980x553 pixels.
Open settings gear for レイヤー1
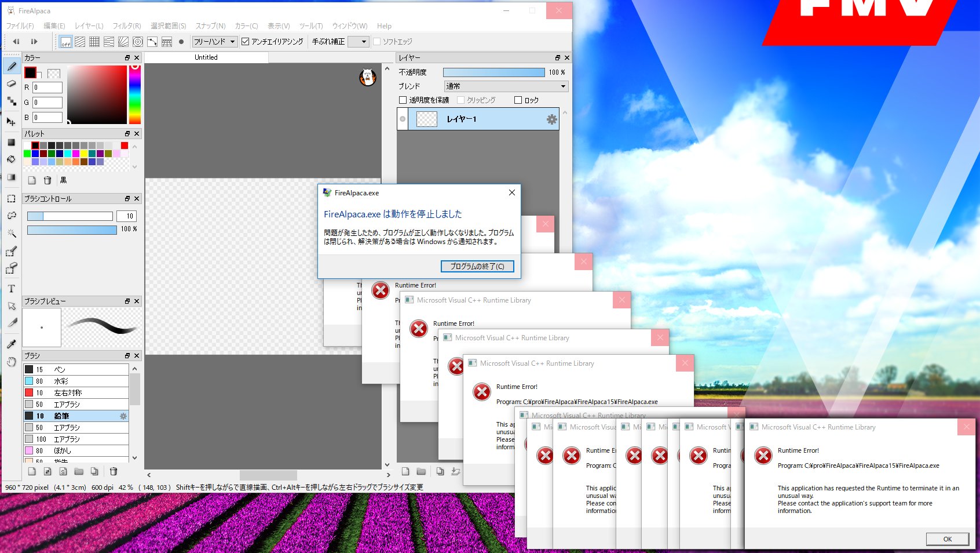point(551,119)
